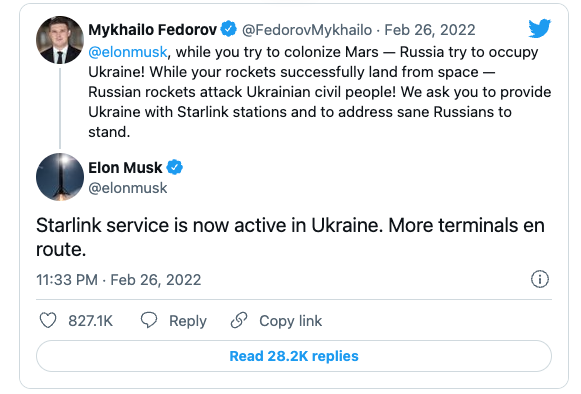Image resolution: width=581 pixels, height=394 pixels.
Task: Click the Mykhailo Fedorov display name
Action: click(152, 30)
